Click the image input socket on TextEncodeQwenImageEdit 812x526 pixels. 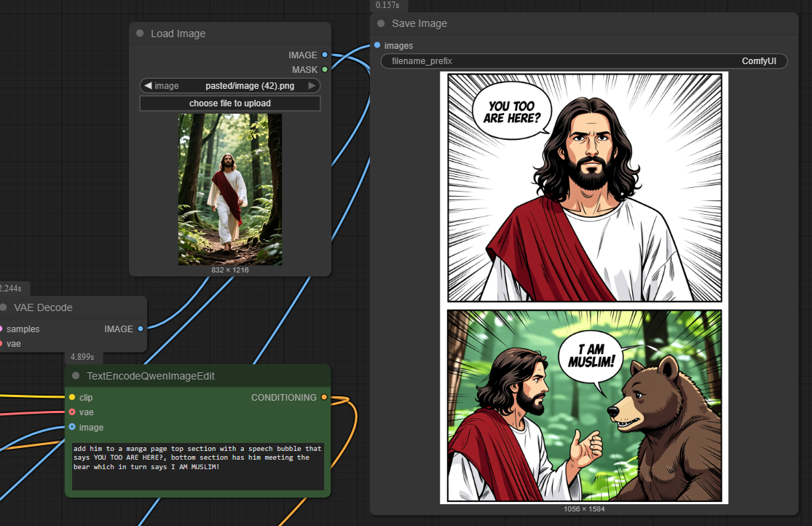72,427
